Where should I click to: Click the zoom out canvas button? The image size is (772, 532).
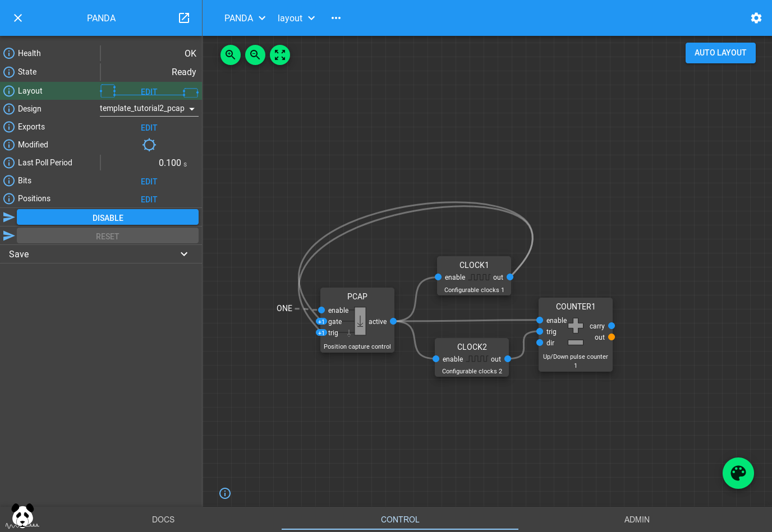tap(255, 55)
